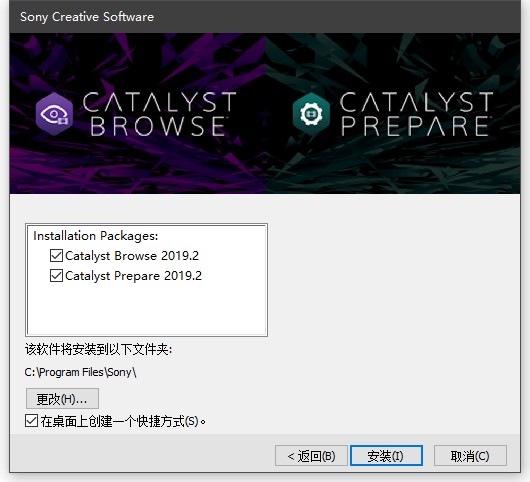The width and height of the screenshot is (530, 482).
Task: Toggle the create desktop shortcut checkbox
Action: point(31,421)
